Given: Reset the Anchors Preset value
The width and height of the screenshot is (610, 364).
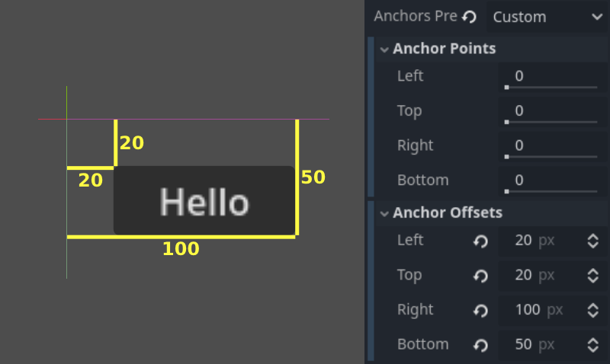Looking at the screenshot, I should (470, 16).
